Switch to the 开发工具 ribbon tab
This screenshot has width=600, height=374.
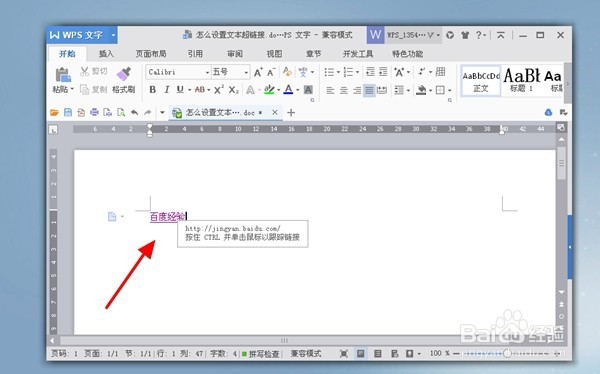coord(358,54)
